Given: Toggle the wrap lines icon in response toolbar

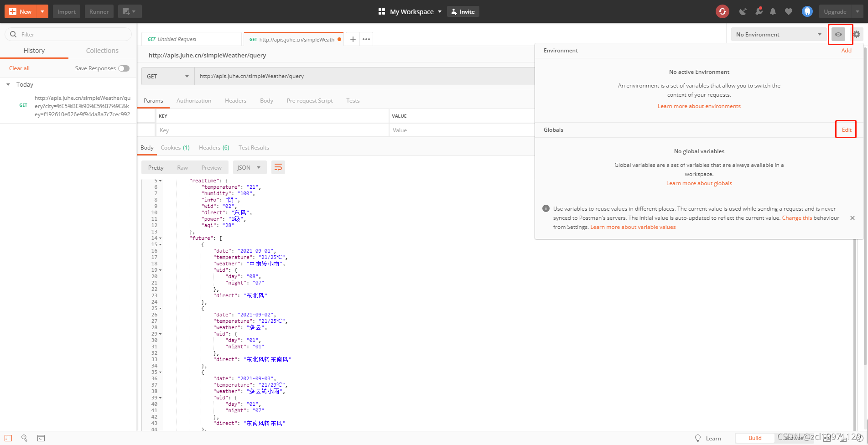Looking at the screenshot, I should [278, 167].
